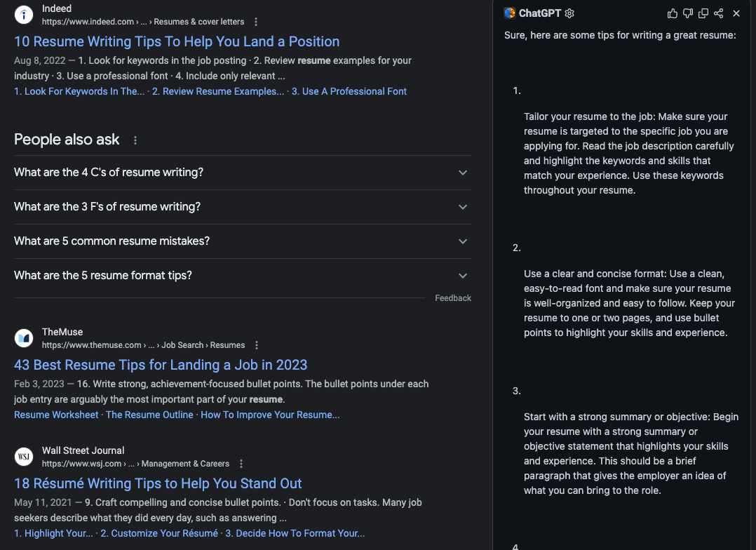Image resolution: width=756 pixels, height=550 pixels.
Task: Open the Indeed result options menu
Action: (x=256, y=22)
